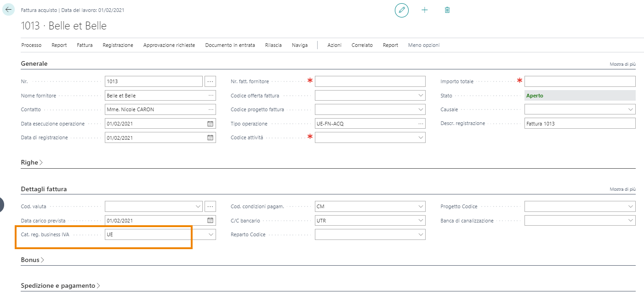Click the plus icon to create new
The width and height of the screenshot is (644, 302).
[424, 10]
